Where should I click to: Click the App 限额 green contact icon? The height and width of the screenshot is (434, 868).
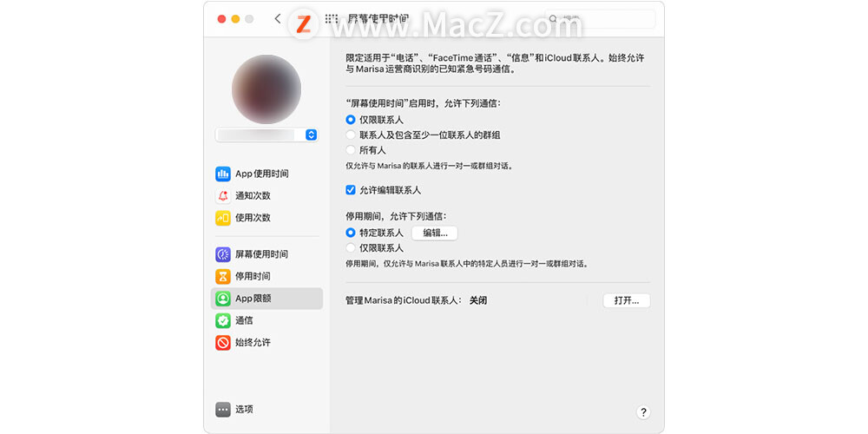(222, 299)
